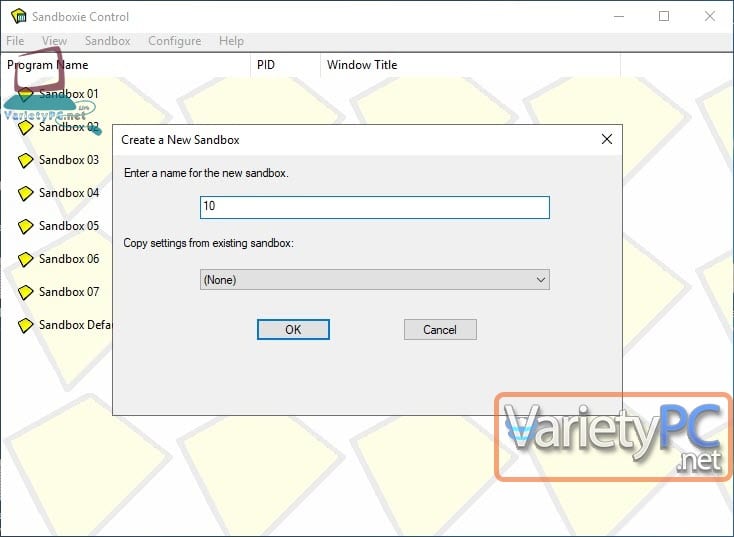This screenshot has height=537, width=734.
Task: Confirm new sandbox with OK button
Action: [293, 330]
